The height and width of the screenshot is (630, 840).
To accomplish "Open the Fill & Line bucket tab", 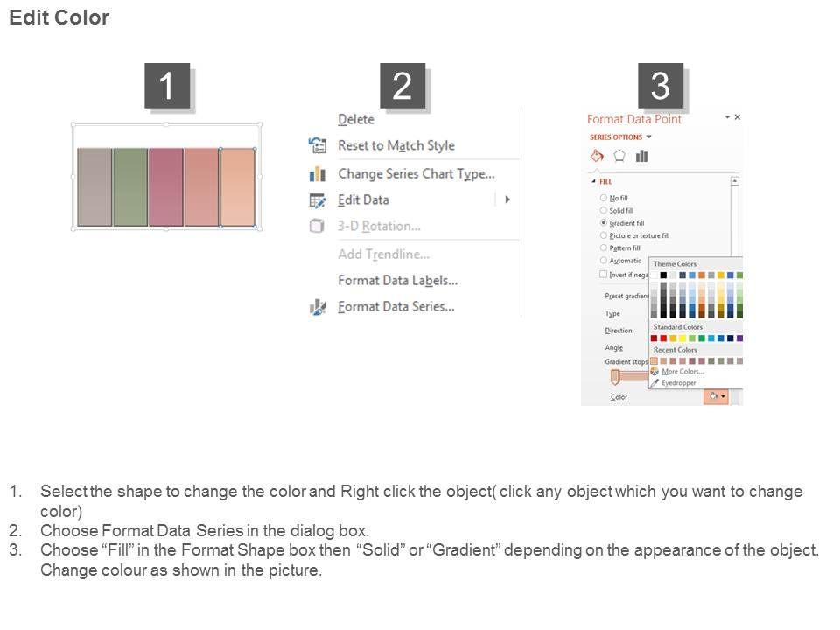I will [597, 156].
